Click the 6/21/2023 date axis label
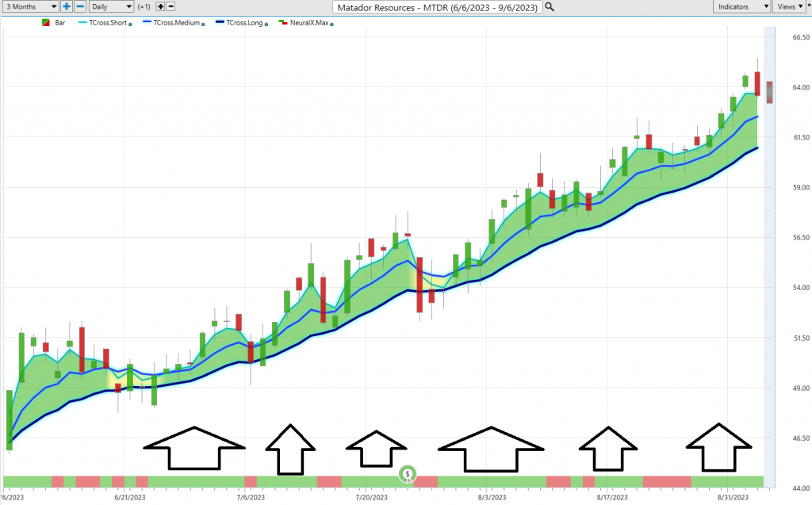The width and height of the screenshot is (812, 505). pyautogui.click(x=129, y=497)
